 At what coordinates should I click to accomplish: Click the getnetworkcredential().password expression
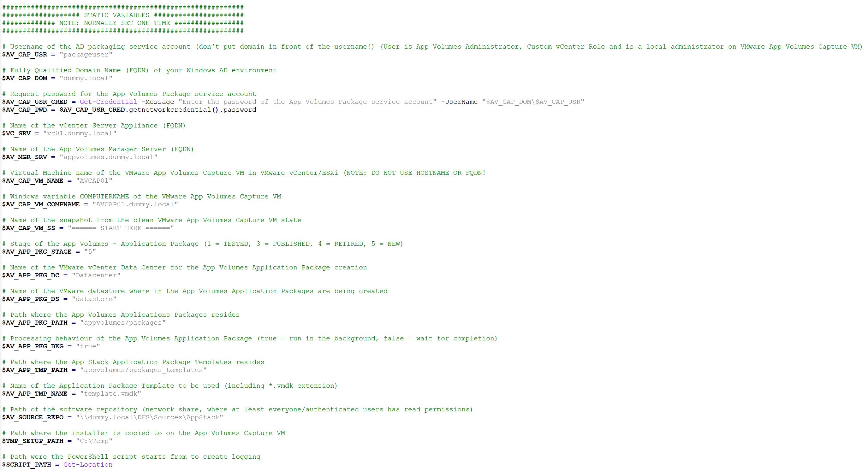click(x=193, y=110)
